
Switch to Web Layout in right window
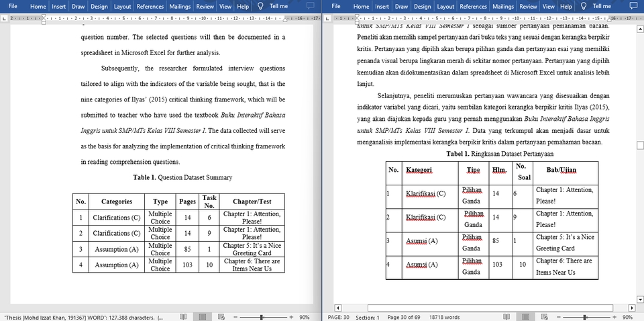point(545,317)
